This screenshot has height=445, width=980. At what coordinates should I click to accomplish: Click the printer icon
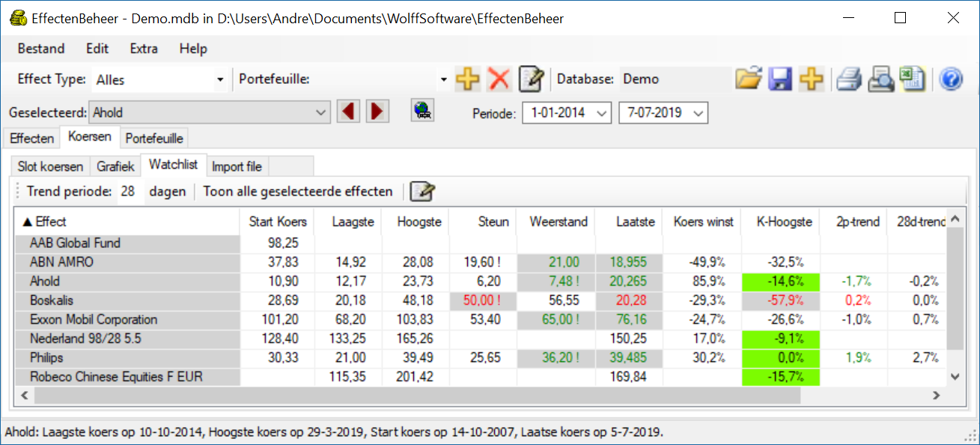(x=850, y=79)
